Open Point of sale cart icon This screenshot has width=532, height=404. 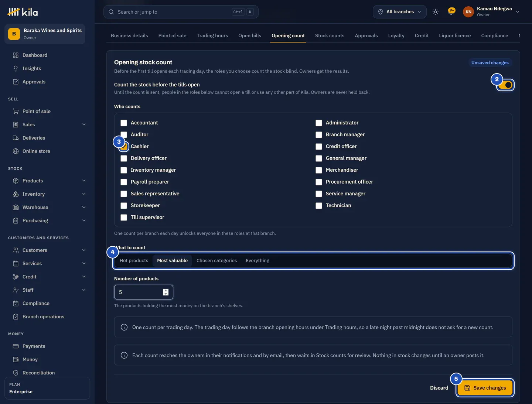point(16,111)
